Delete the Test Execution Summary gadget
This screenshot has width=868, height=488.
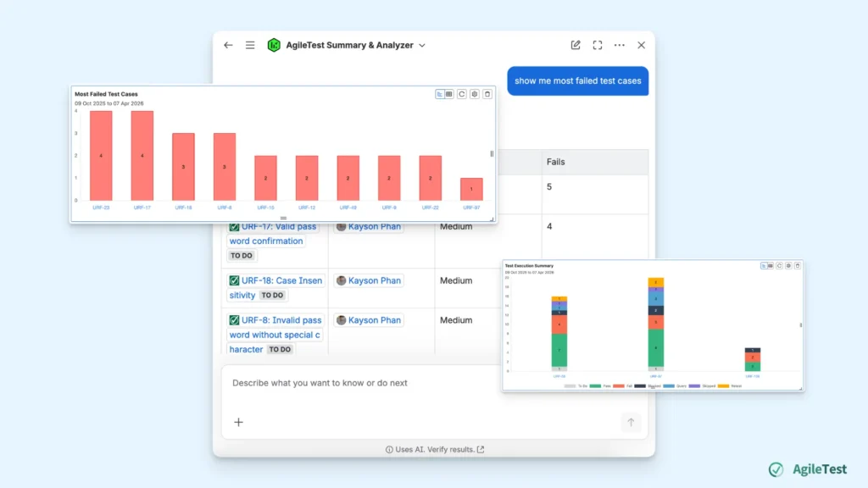[x=798, y=265]
